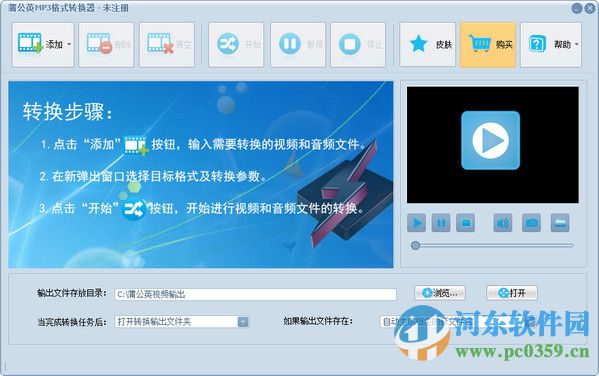Viewport: 599px width, 376px height.
Task: Play the preview with the player play button
Action: [416, 223]
